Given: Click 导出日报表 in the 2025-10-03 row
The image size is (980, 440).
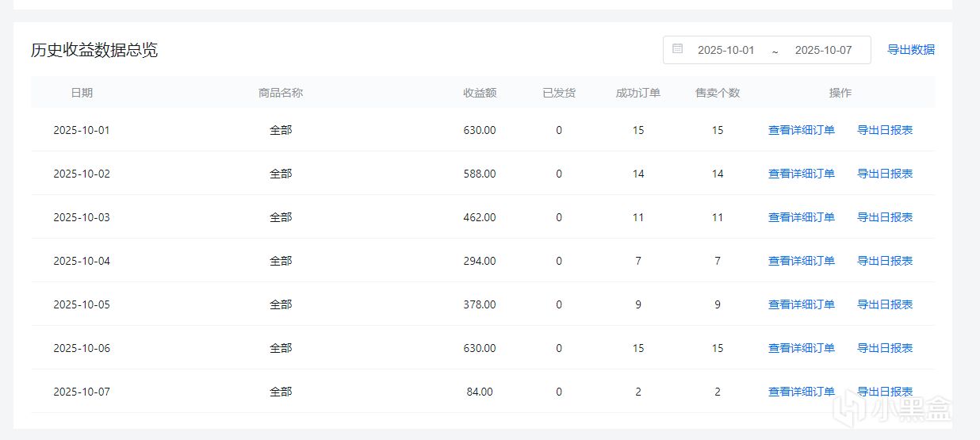Looking at the screenshot, I should pyautogui.click(x=884, y=217).
